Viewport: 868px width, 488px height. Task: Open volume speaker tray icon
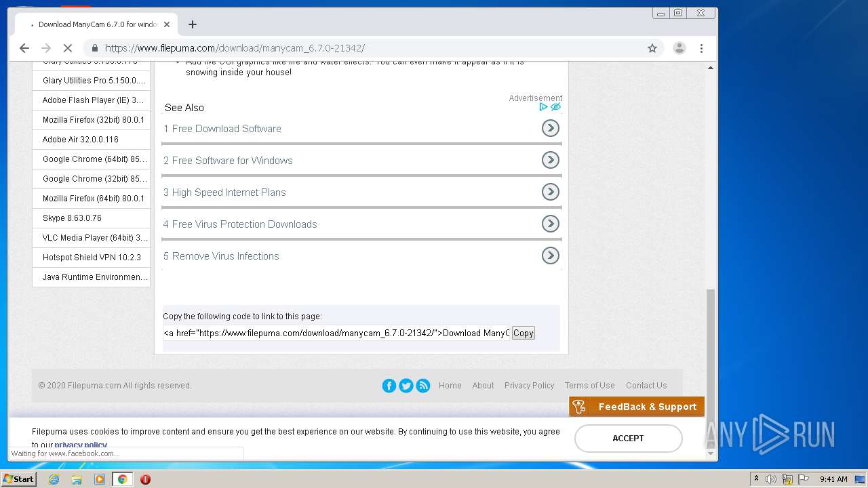tap(771, 479)
